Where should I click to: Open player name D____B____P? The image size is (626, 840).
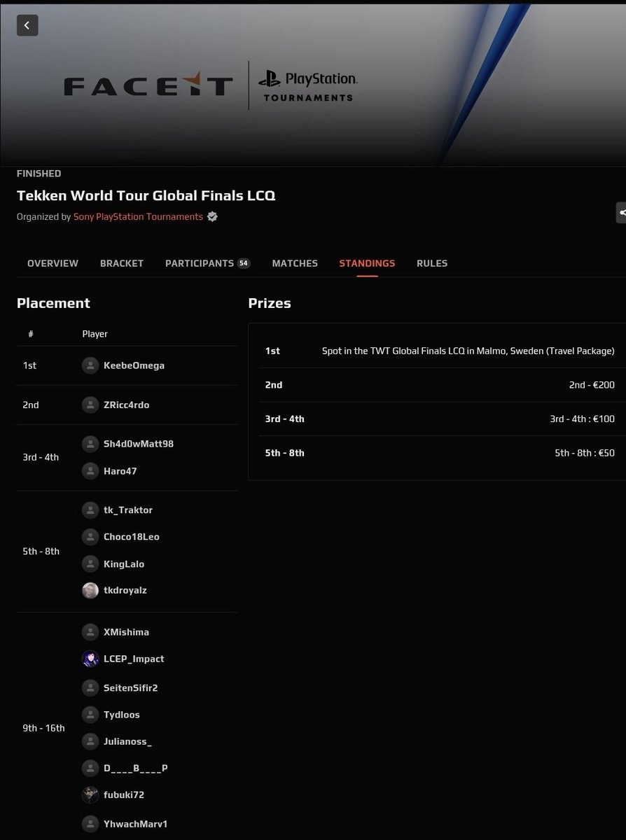(x=136, y=768)
